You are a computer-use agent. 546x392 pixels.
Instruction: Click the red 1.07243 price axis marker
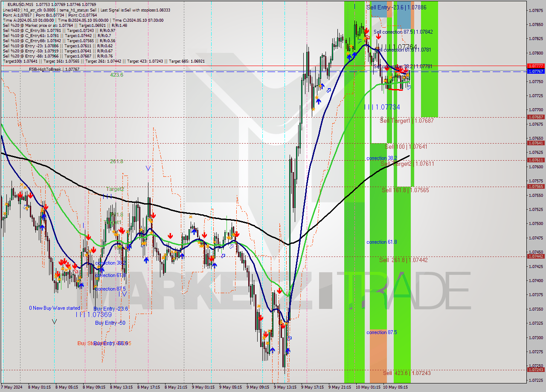coord(536,369)
